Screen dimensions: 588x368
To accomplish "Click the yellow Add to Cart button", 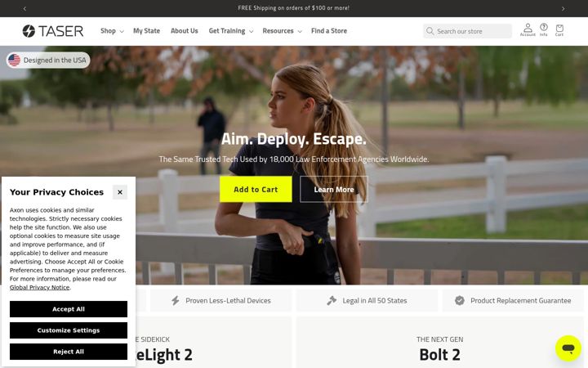I will (256, 189).
